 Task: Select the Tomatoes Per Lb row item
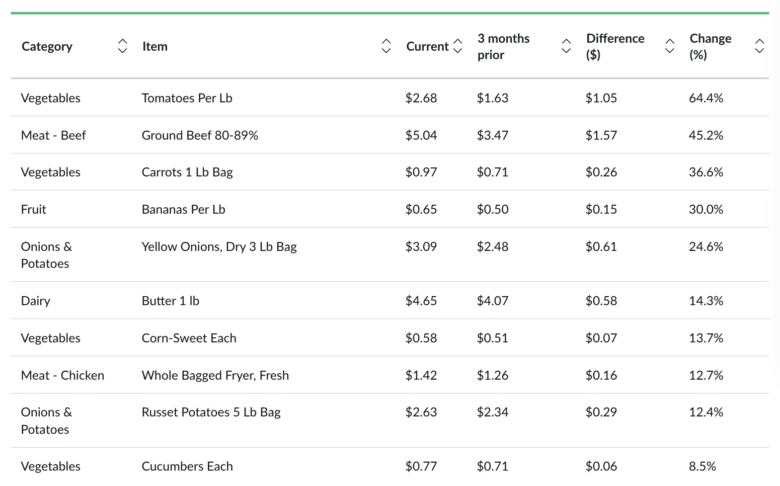tap(187, 98)
